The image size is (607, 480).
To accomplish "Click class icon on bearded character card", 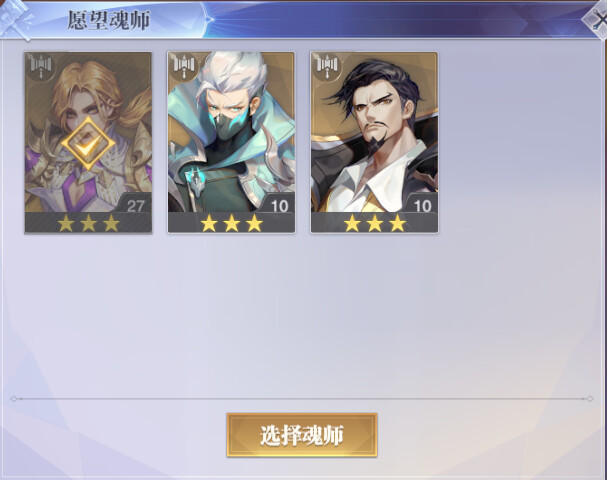I will pos(328,67).
